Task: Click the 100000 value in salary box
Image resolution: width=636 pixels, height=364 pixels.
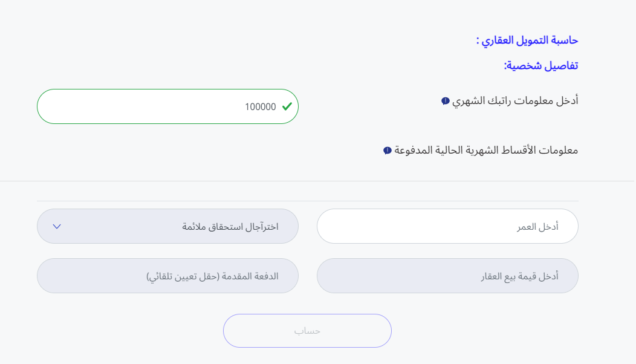Action: pyautogui.click(x=261, y=107)
